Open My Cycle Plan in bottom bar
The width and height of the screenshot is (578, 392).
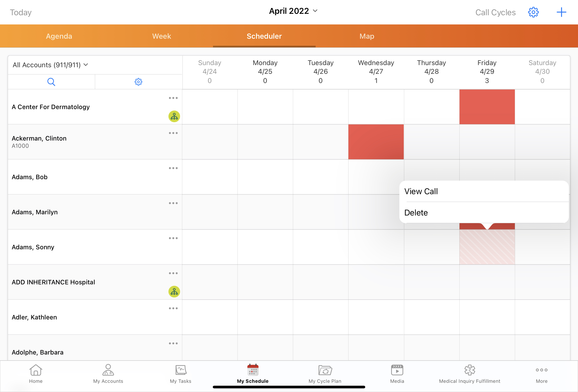point(325,374)
